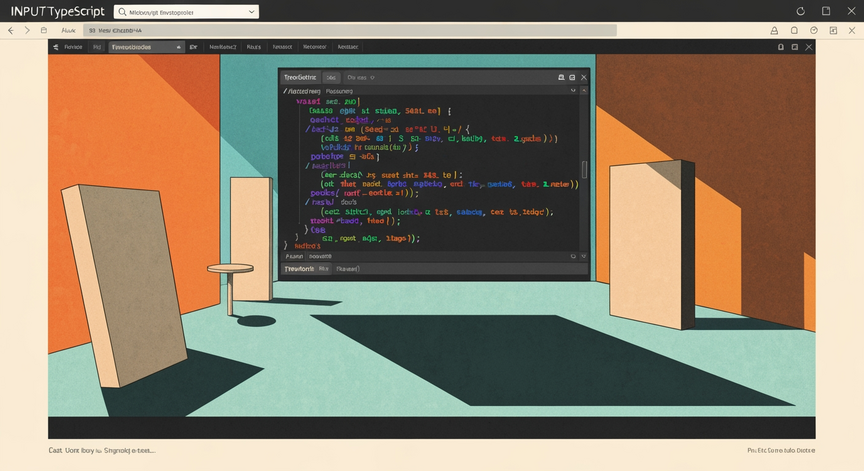Click the bell-shaped icon right of the address bar
Image resolution: width=864 pixels, height=471 pixels.
pos(774,31)
